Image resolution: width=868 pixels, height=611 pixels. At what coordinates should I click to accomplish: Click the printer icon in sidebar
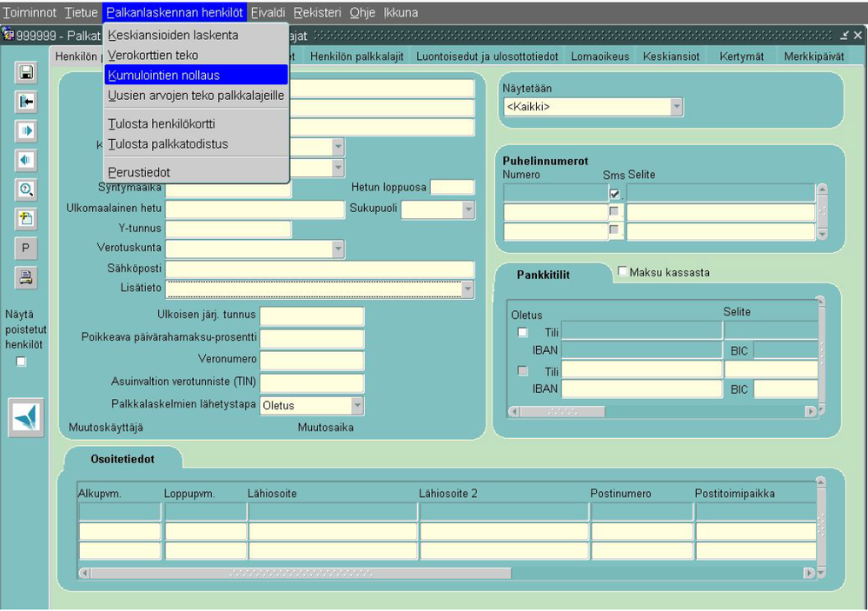coord(25,277)
